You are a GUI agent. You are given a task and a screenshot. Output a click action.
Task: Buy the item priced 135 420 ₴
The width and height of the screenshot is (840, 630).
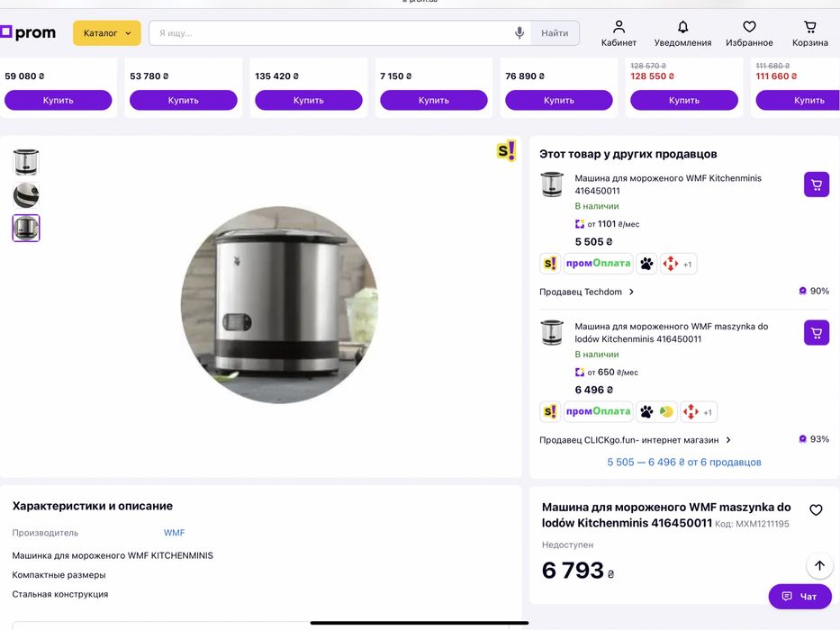pyautogui.click(x=309, y=100)
